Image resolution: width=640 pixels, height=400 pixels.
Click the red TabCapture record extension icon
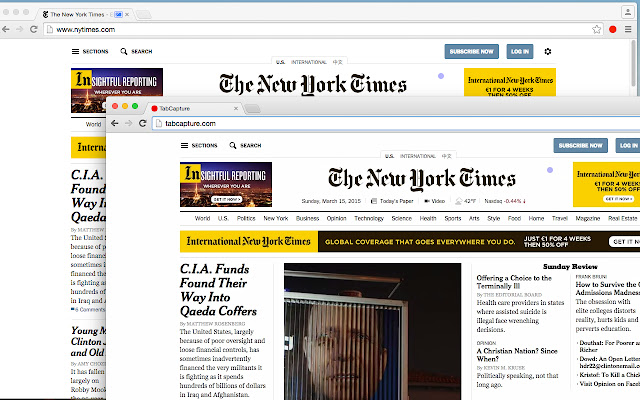pos(613,29)
